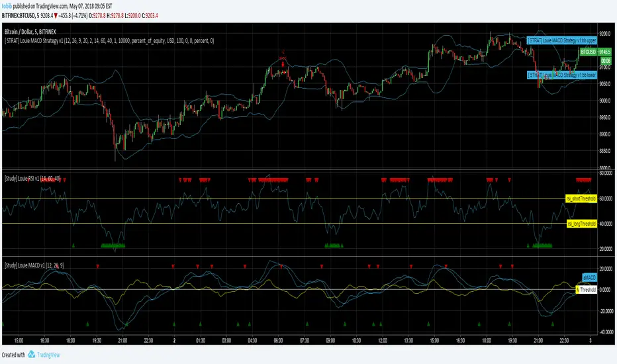The height and width of the screenshot is (364, 617).
Task: Click the rsi_longThreshold yellow label
Action: (x=582, y=224)
